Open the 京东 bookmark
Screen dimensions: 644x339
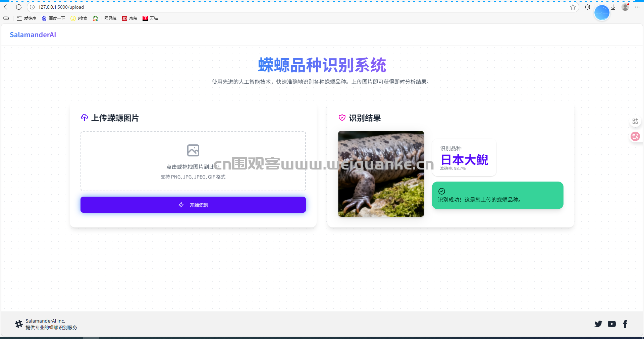pos(129,18)
